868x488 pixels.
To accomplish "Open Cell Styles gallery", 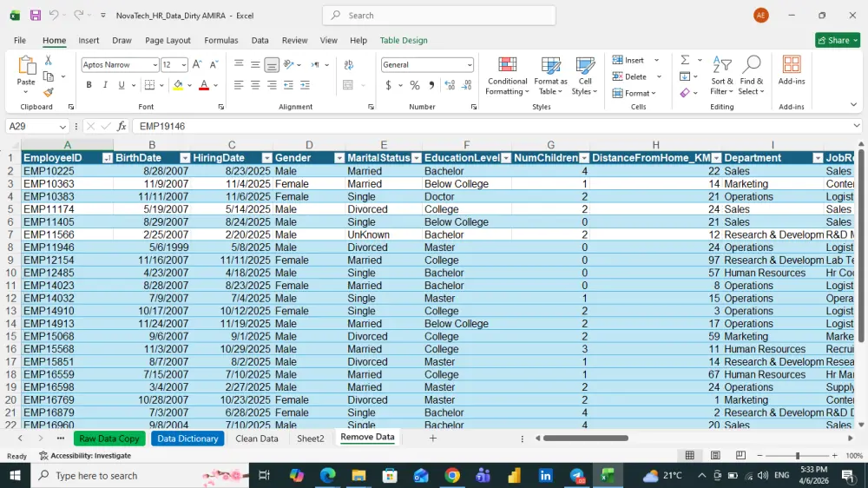I will 584,76.
